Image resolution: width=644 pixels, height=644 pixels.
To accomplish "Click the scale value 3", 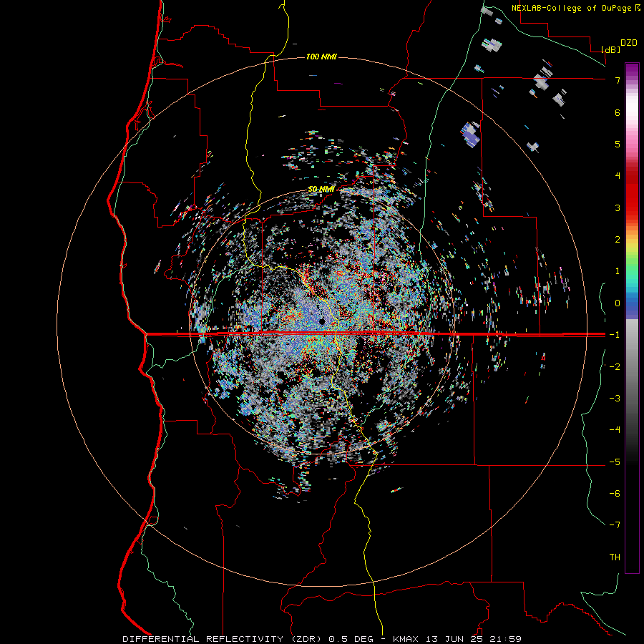I will tap(618, 208).
